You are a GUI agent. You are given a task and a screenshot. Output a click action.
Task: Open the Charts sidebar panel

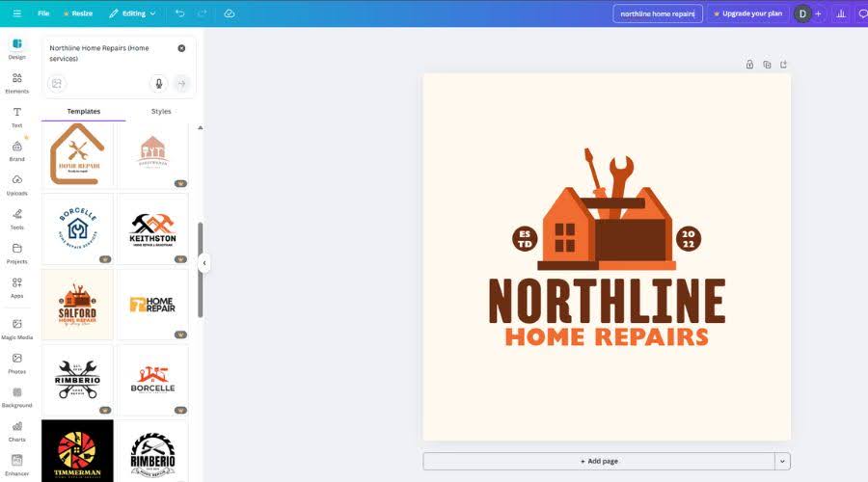[17, 432]
